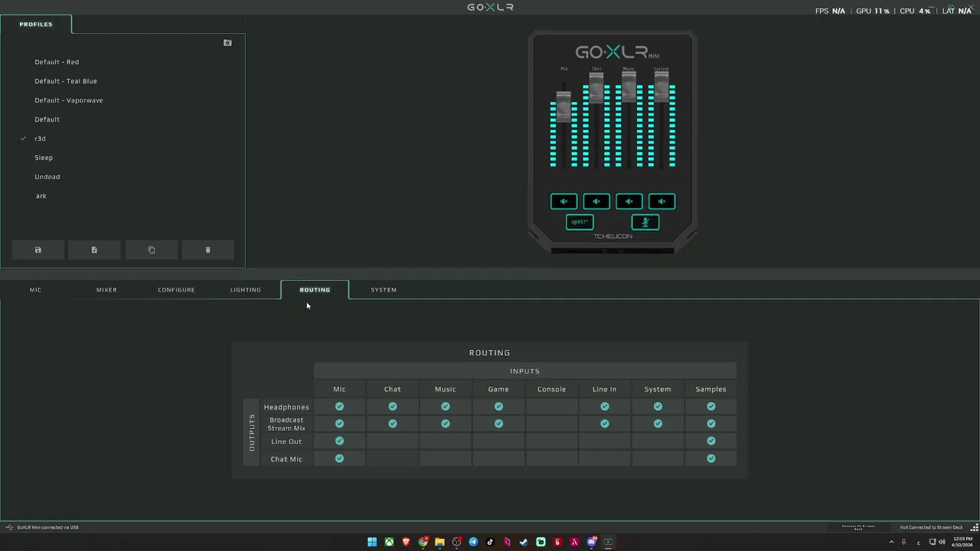
Task: Mute the Mic channel on the device image
Action: tap(563, 201)
